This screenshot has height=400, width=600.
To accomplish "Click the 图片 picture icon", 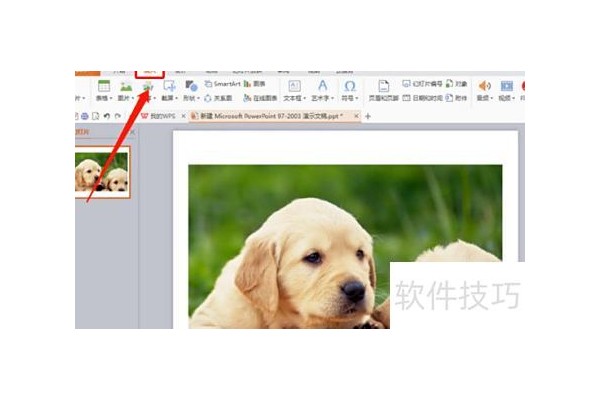I will pyautogui.click(x=126, y=86).
